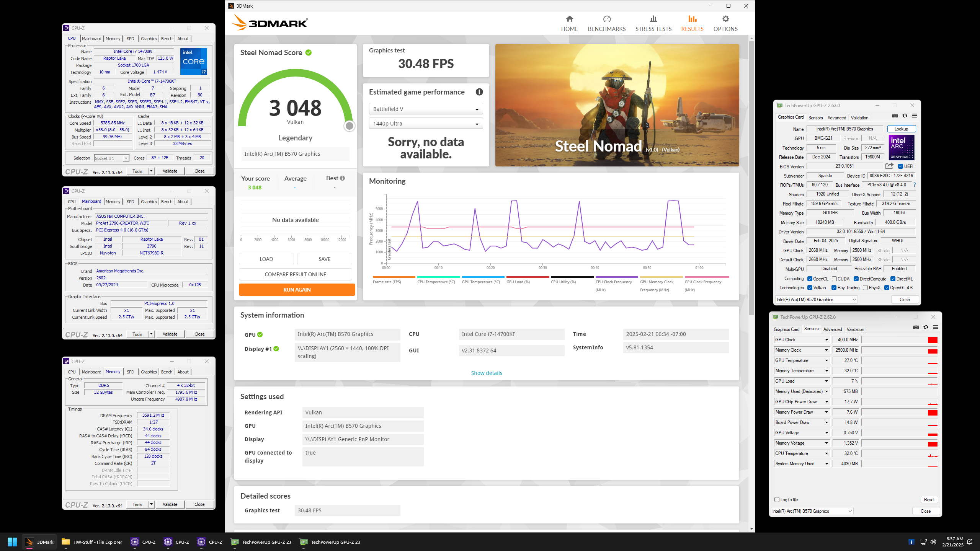This screenshot has height=551, width=980.
Task: Open the OPTIONS gear icon in 3DMark
Action: click(725, 19)
